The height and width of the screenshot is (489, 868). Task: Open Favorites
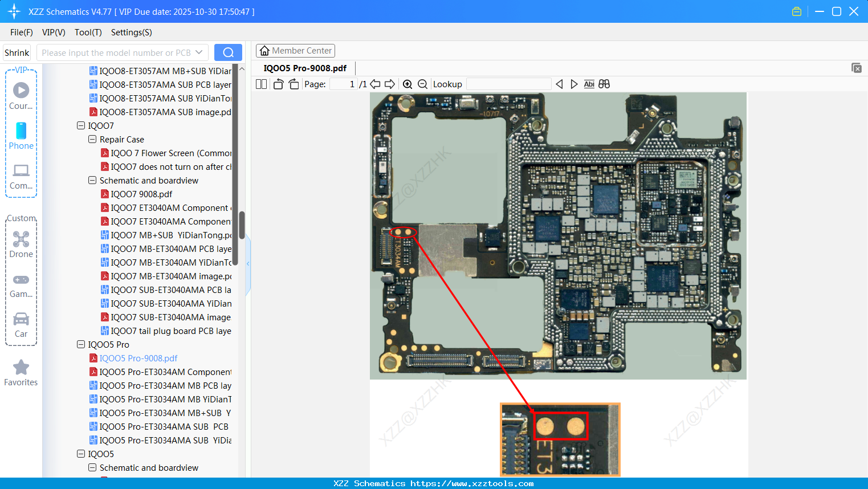[21, 373]
